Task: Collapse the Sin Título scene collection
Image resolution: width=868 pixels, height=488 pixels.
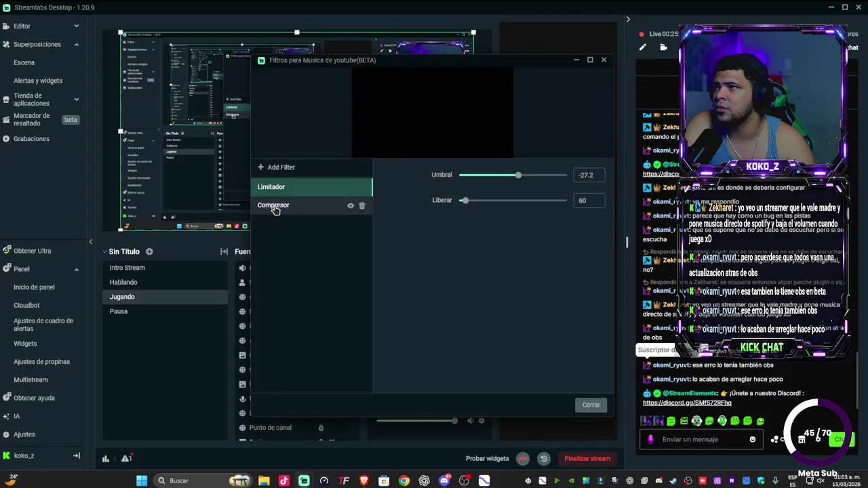Action: point(105,251)
